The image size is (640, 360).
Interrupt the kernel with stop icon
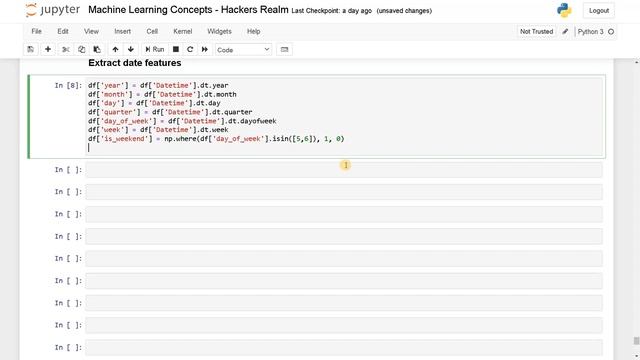tap(176, 49)
